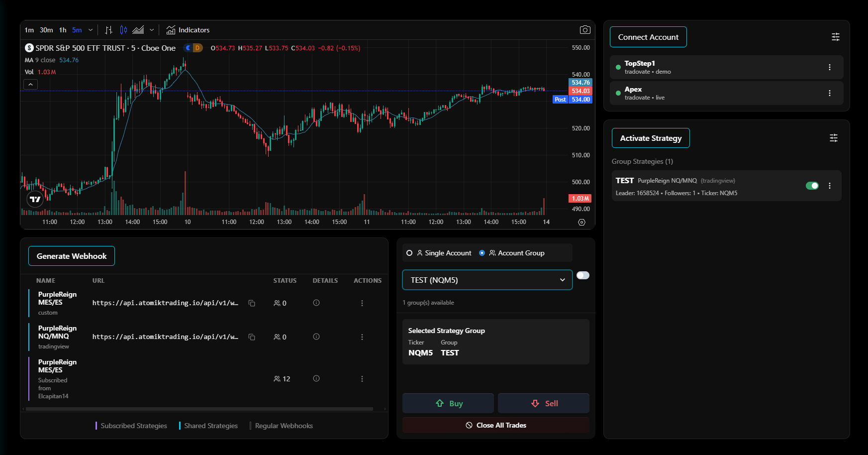868x455 pixels.
Task: Click the Post 534.00 price label
Action: click(x=572, y=100)
